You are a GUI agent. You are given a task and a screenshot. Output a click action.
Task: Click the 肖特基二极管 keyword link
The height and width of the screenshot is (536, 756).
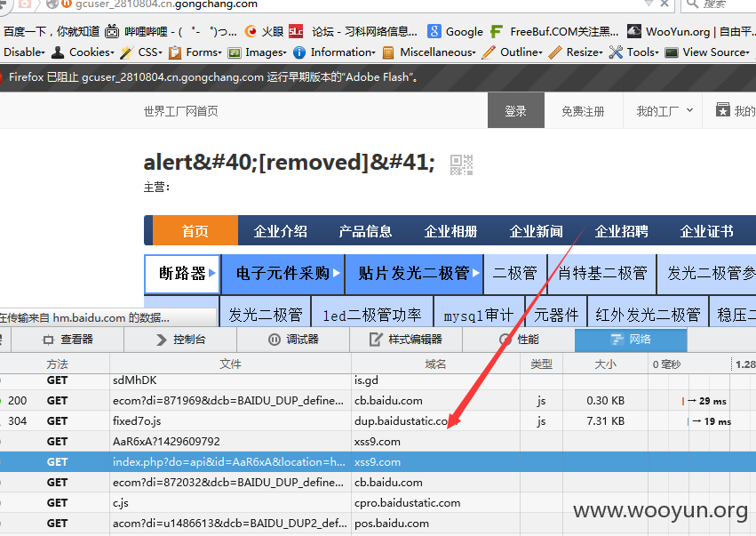602,274
